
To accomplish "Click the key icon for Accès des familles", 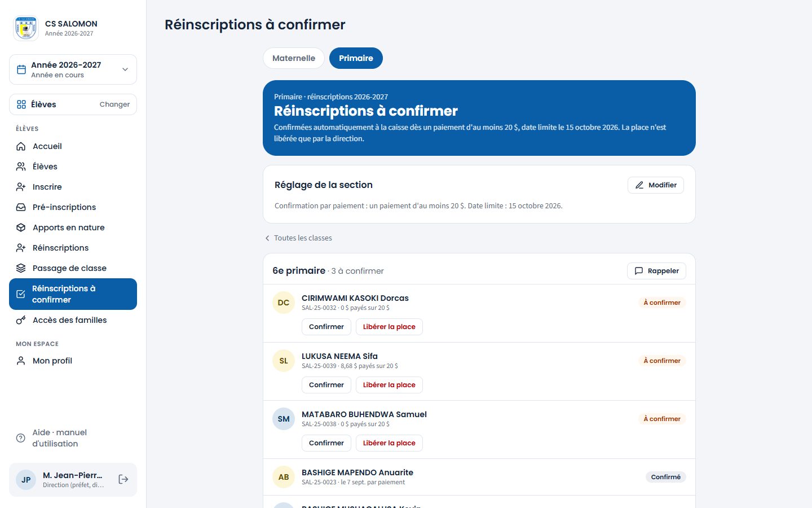I will point(21,320).
